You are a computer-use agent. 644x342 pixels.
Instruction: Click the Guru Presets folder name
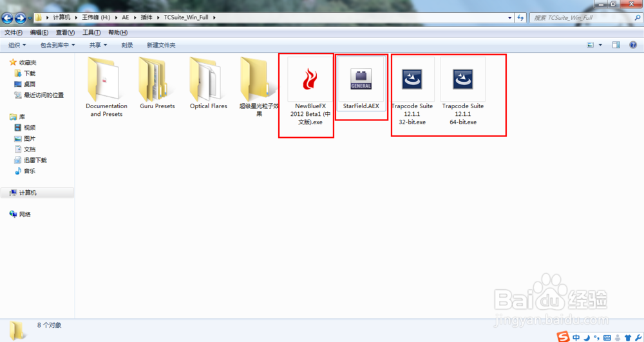[x=157, y=106]
